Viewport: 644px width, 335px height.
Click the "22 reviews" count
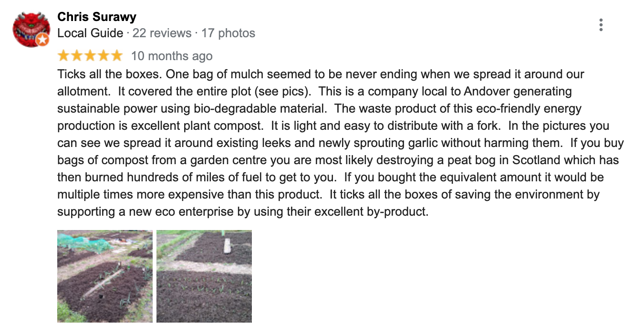(x=162, y=33)
